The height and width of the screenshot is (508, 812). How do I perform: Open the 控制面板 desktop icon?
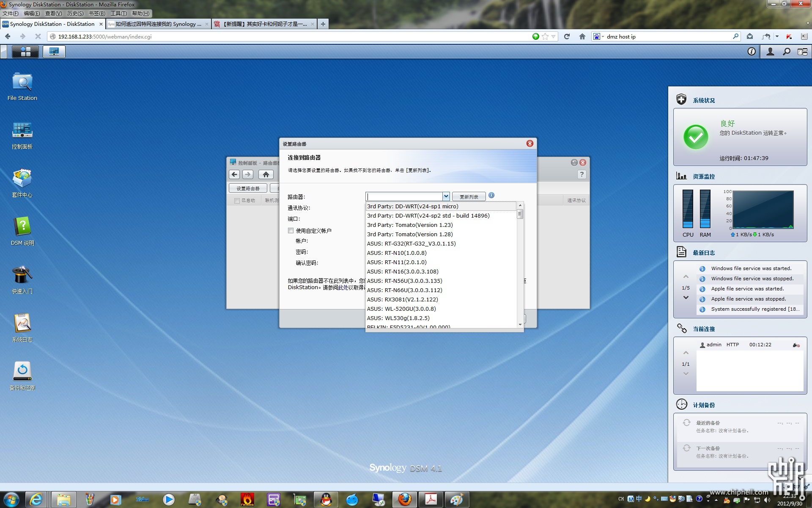(x=22, y=135)
